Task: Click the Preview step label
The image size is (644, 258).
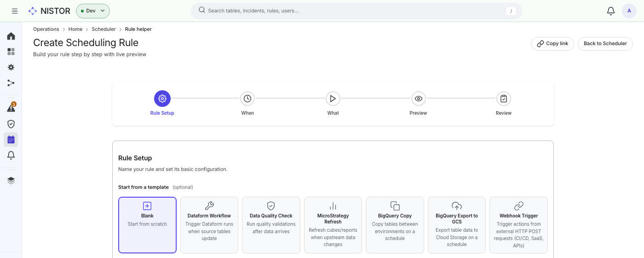Action: tap(419, 113)
